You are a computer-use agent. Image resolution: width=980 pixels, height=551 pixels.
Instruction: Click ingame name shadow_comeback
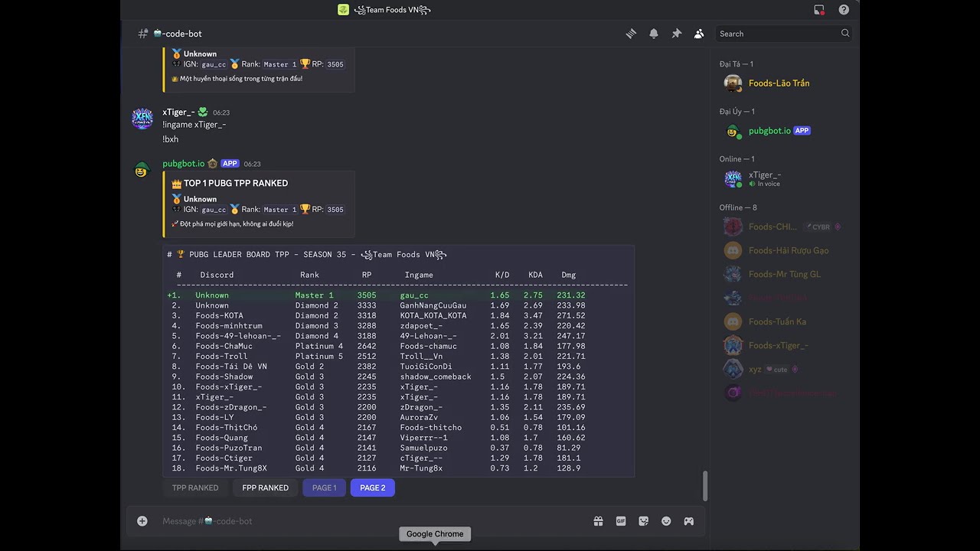(x=435, y=377)
